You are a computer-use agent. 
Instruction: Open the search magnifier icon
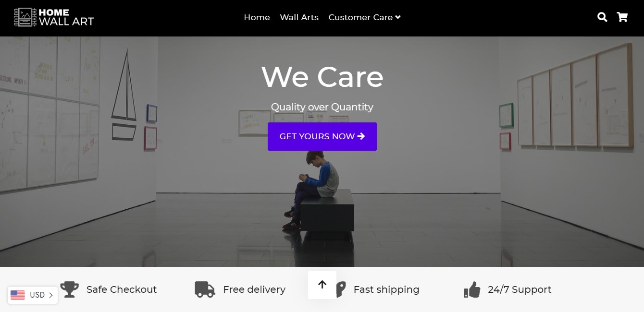tap(602, 17)
